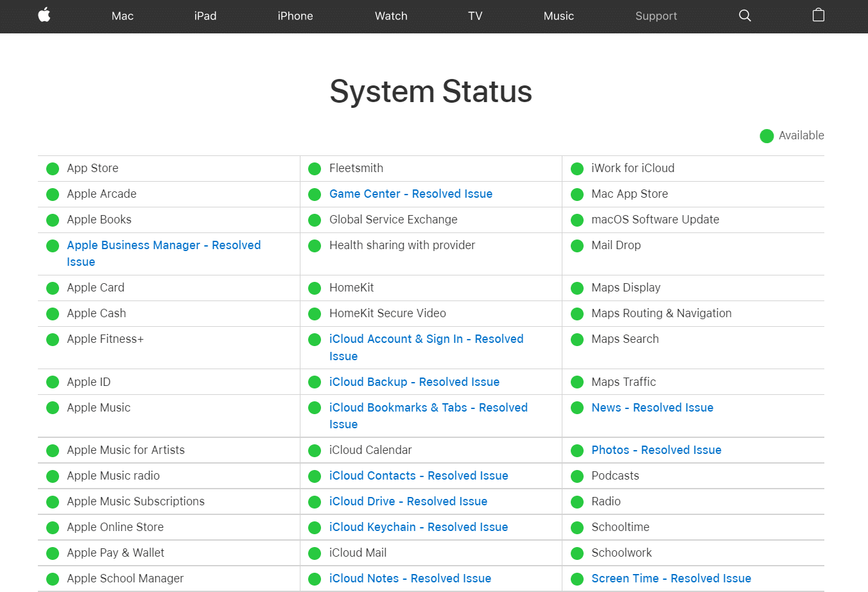The height and width of the screenshot is (592, 868).
Task: Select the green dot next to HomeKit
Action: tap(315, 288)
